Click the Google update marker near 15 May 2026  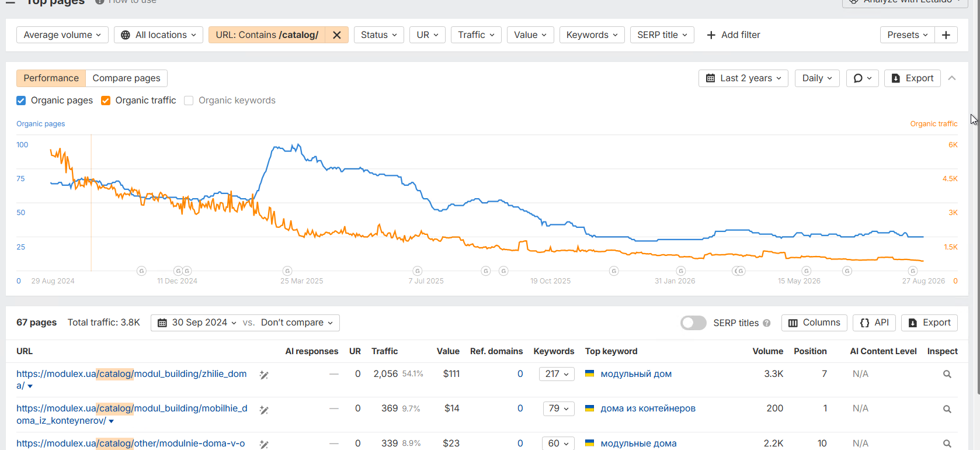807,271
